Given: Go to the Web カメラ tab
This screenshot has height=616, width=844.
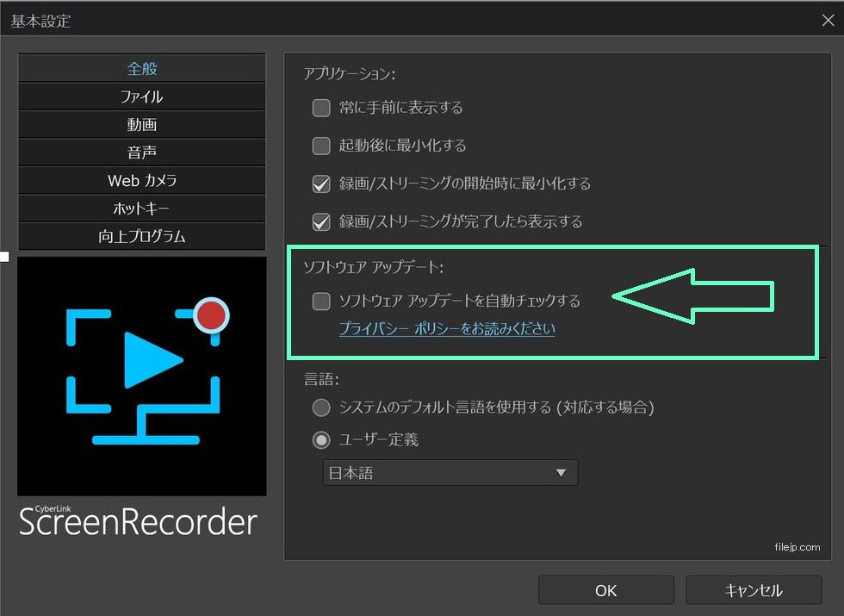Looking at the screenshot, I should (x=141, y=180).
